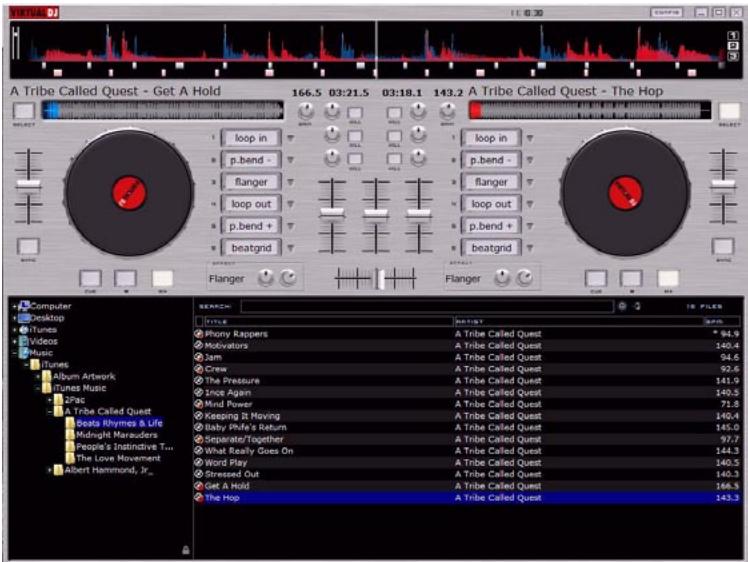This screenshot has height=562, width=748.
Task: Open the Config button
Action: (x=666, y=12)
